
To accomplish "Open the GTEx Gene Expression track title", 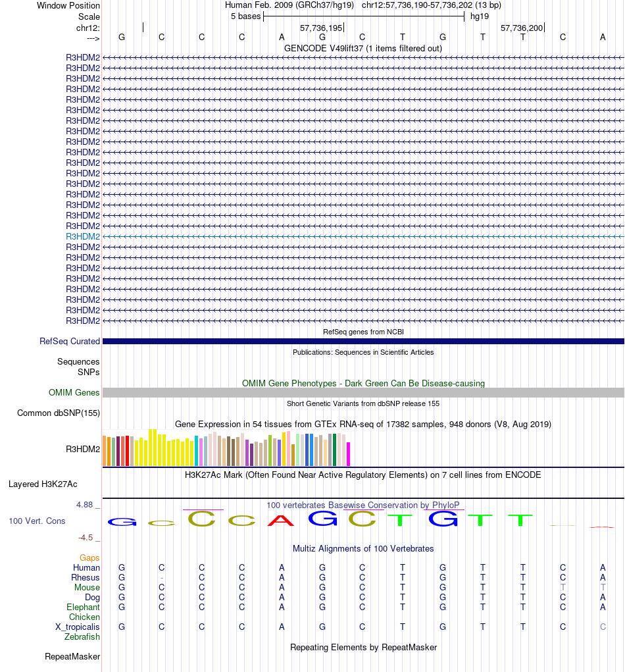I will (363, 424).
